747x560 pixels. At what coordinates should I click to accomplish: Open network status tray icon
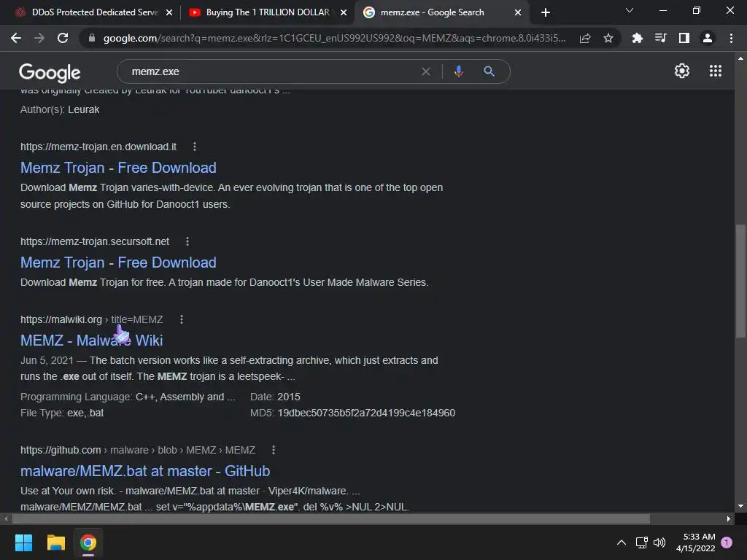(641, 542)
